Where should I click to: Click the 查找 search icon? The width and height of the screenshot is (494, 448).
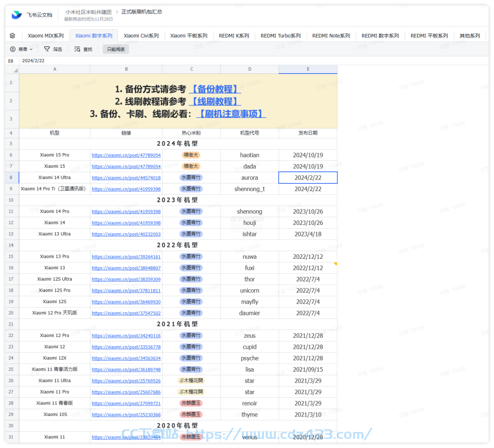[x=77, y=49]
